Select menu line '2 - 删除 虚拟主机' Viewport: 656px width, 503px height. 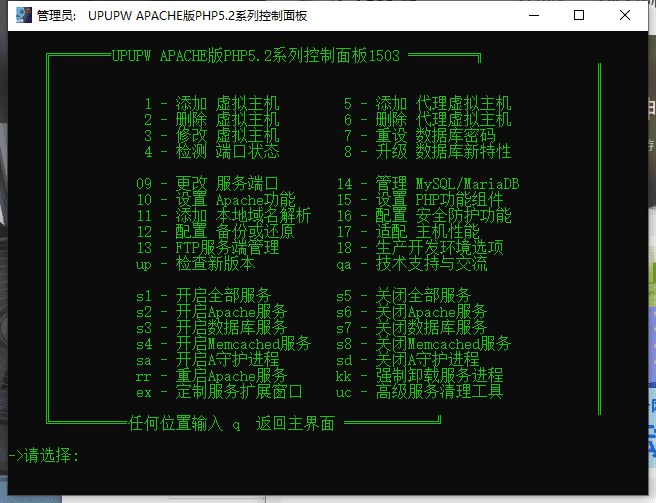click(212, 120)
